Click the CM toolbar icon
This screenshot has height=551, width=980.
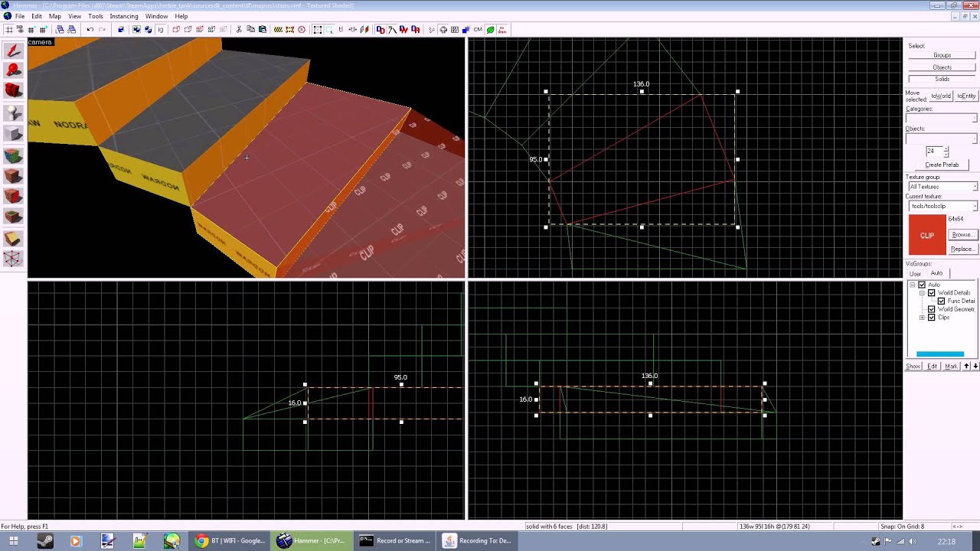[478, 30]
